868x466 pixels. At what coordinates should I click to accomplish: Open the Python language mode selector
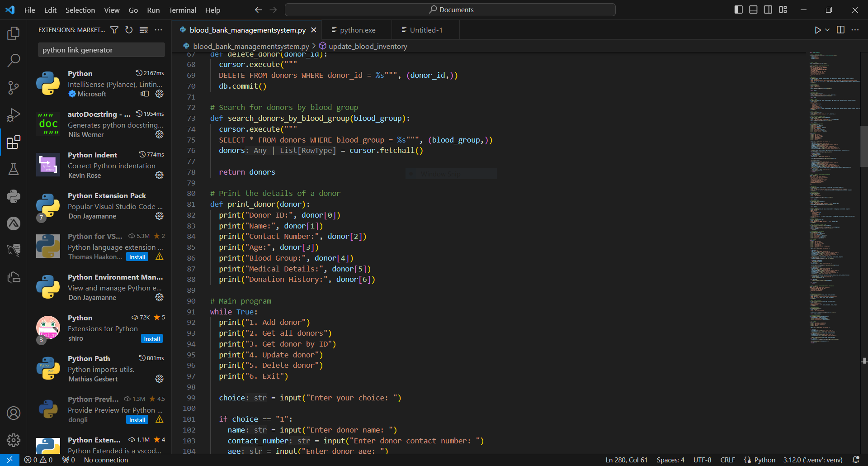click(x=764, y=460)
